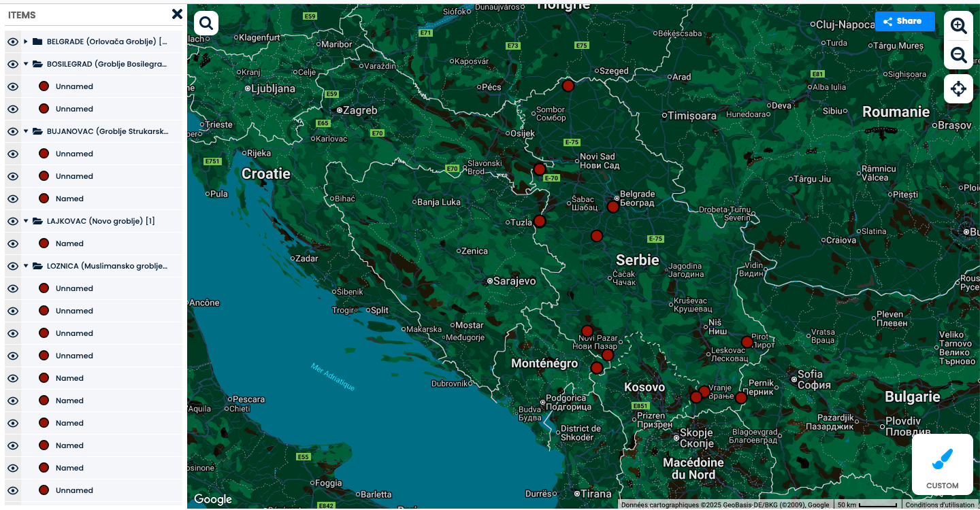Hide the BELGRADE folder layer
This screenshot has height=510, width=980.
(x=12, y=42)
